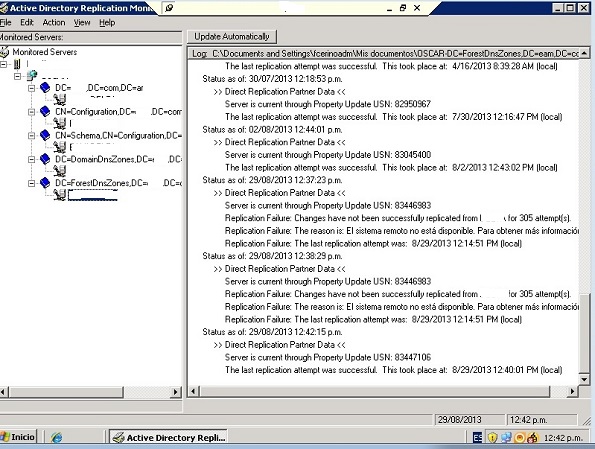Open the View menu

[x=82, y=22]
